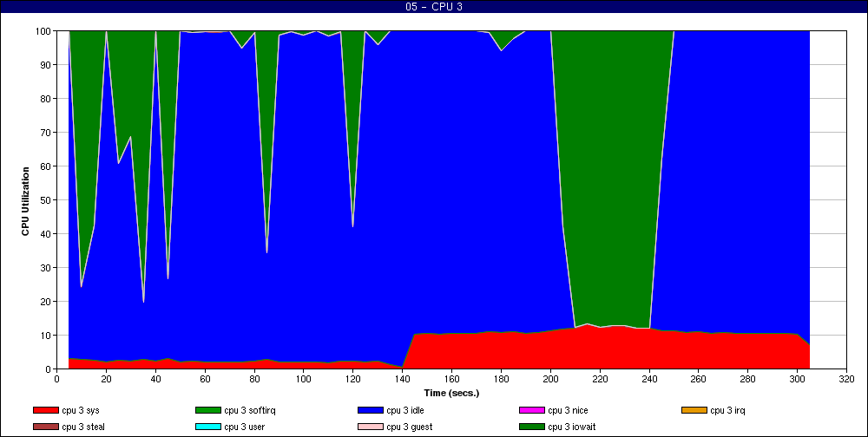Click the blue cpu 3 idle legend swatch

pos(371,410)
